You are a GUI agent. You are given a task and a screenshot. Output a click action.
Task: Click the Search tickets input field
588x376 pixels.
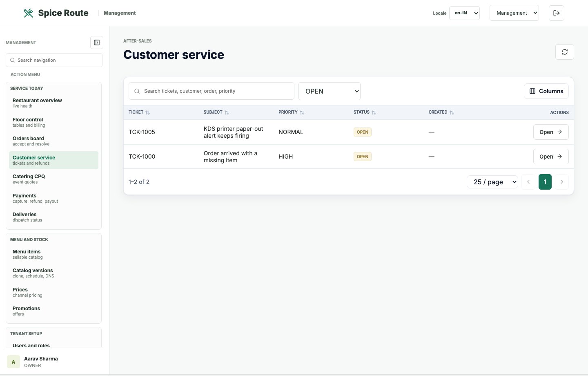[x=212, y=91]
